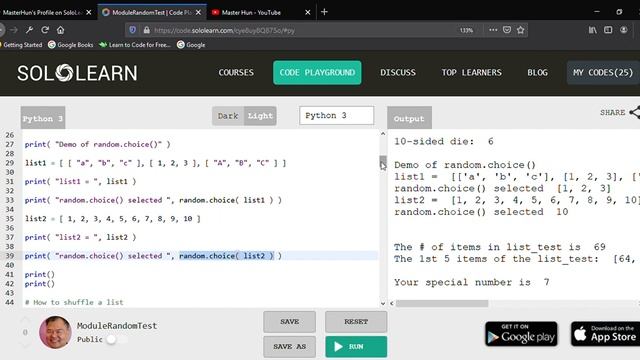
Task: Open page actions three-dot menu
Action: pyautogui.click(x=493, y=30)
